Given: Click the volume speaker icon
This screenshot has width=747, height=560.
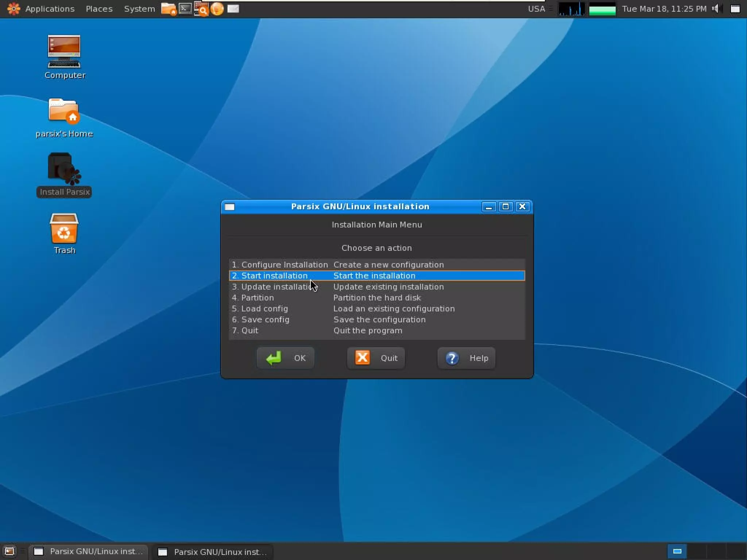Looking at the screenshot, I should pyautogui.click(x=716, y=9).
